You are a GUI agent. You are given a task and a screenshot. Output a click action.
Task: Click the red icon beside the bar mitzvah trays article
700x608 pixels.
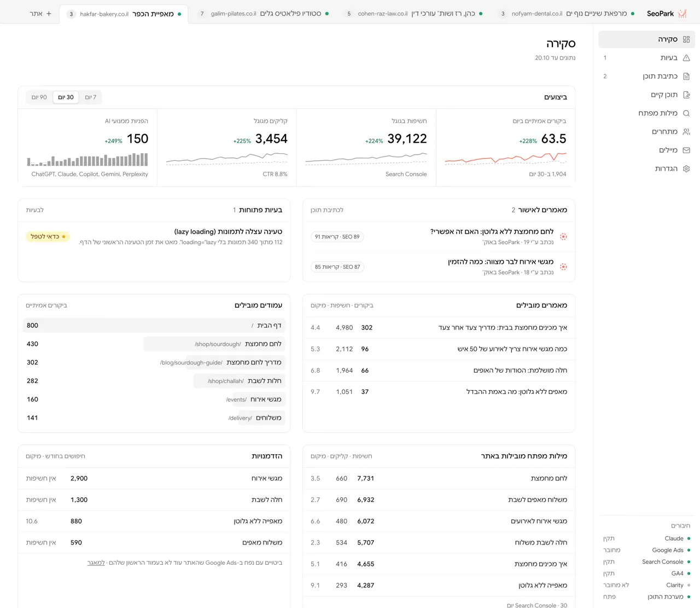pos(563,267)
